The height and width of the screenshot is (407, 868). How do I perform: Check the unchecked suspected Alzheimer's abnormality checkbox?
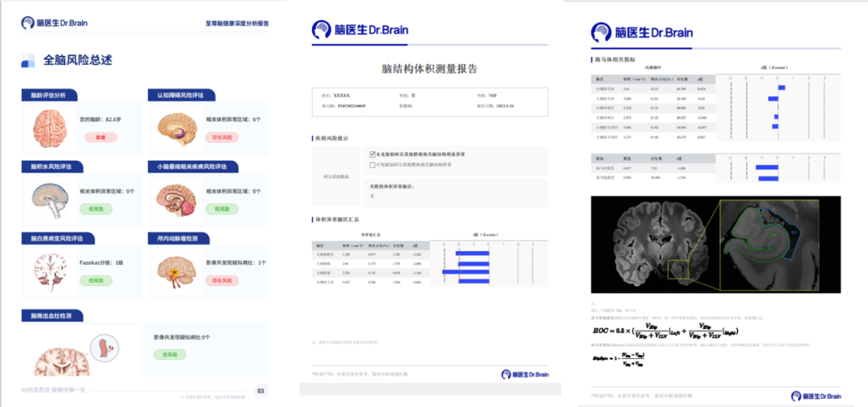coord(373,164)
